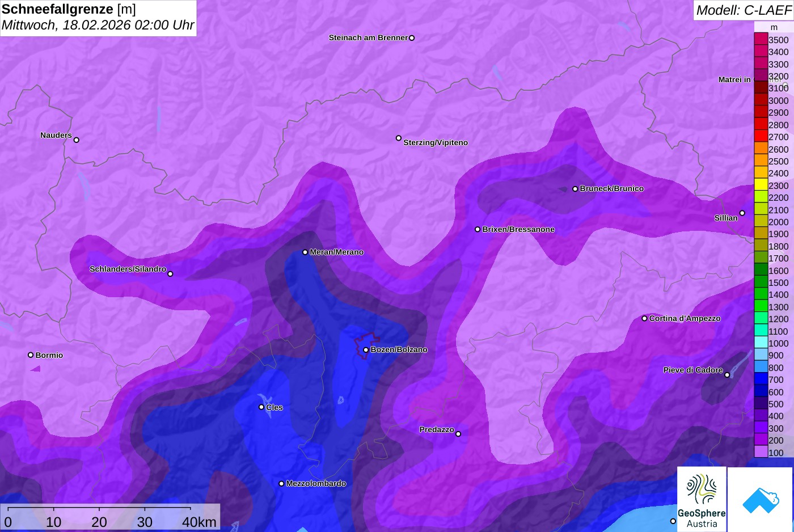
Task: Click the GeoSphere Austria logo
Action: [702, 500]
